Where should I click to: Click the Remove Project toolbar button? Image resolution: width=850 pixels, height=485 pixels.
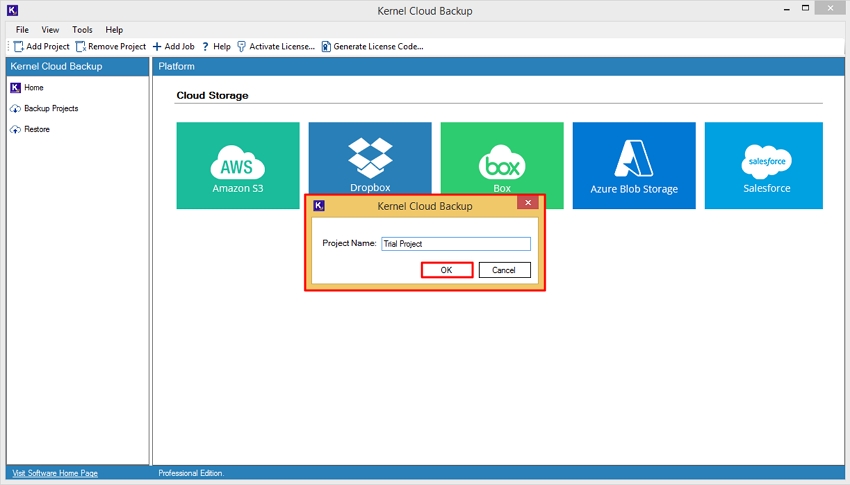[111, 47]
